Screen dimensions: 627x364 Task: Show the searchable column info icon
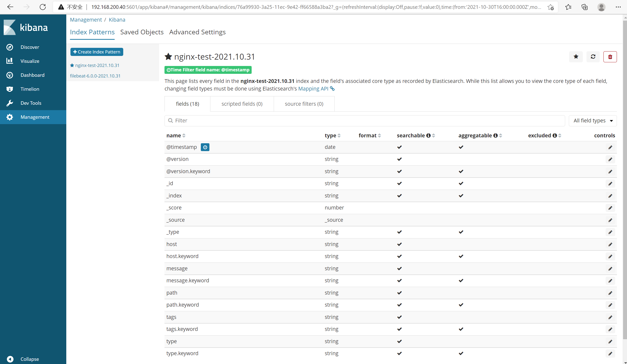(428, 135)
